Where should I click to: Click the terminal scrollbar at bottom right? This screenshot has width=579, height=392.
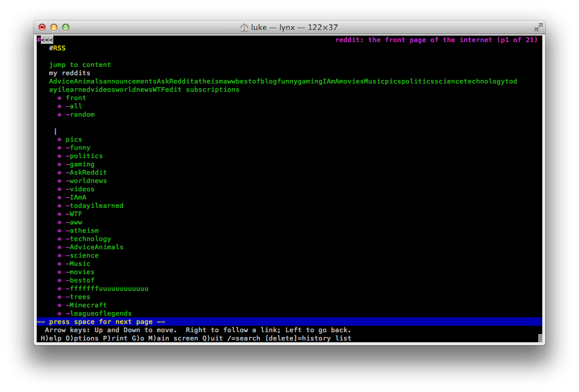point(540,338)
